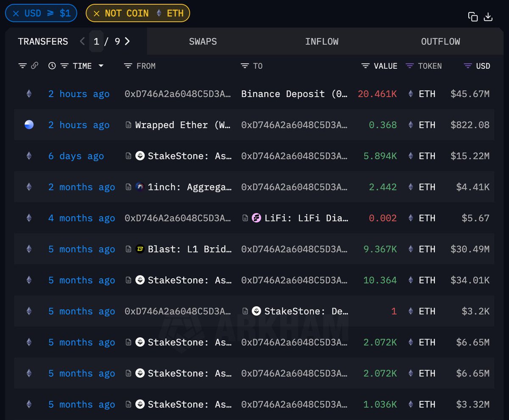Click the blue chain icon on $822.08 row
509x420 pixels.
click(x=29, y=125)
